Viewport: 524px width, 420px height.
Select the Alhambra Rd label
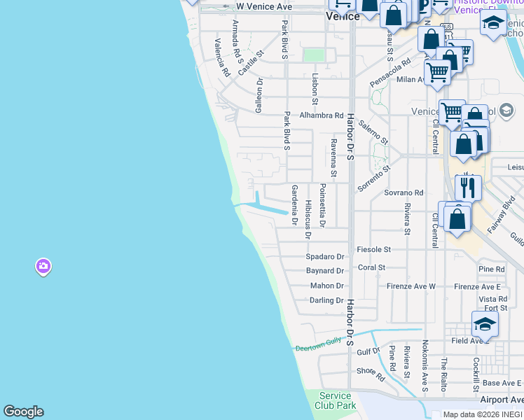(321, 115)
